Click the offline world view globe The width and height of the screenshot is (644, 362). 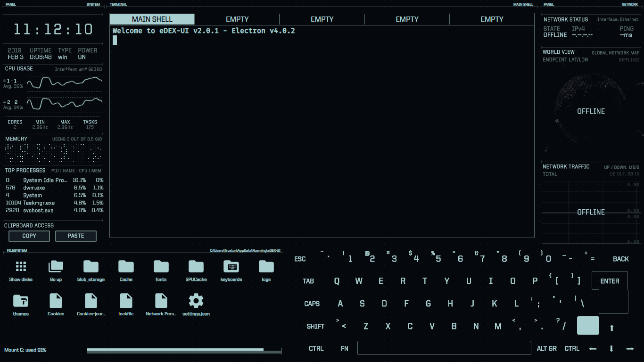click(x=591, y=112)
